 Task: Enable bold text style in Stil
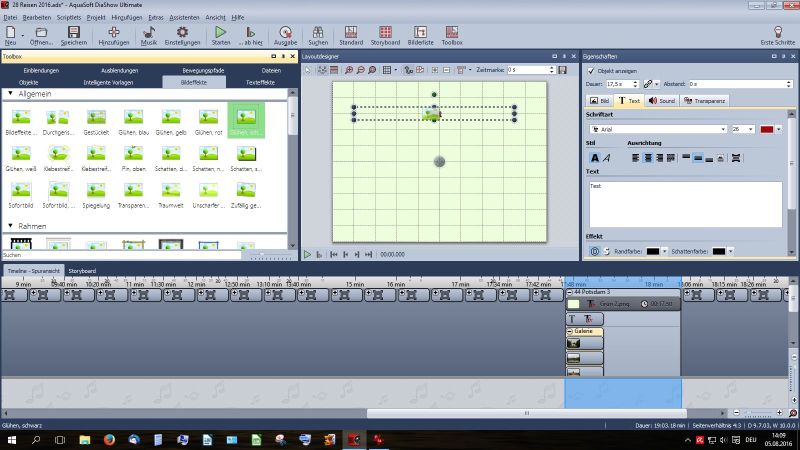coord(594,158)
